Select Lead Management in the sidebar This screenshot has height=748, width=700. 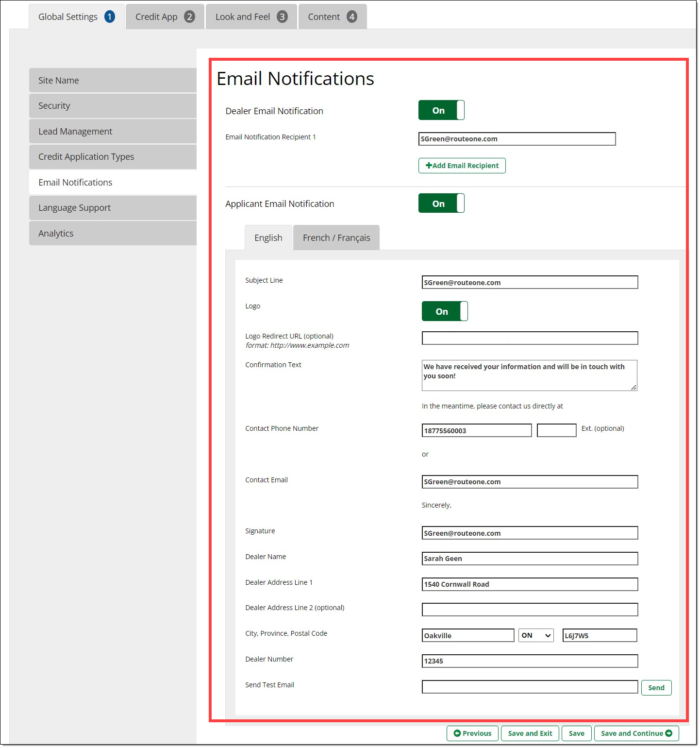pos(113,132)
